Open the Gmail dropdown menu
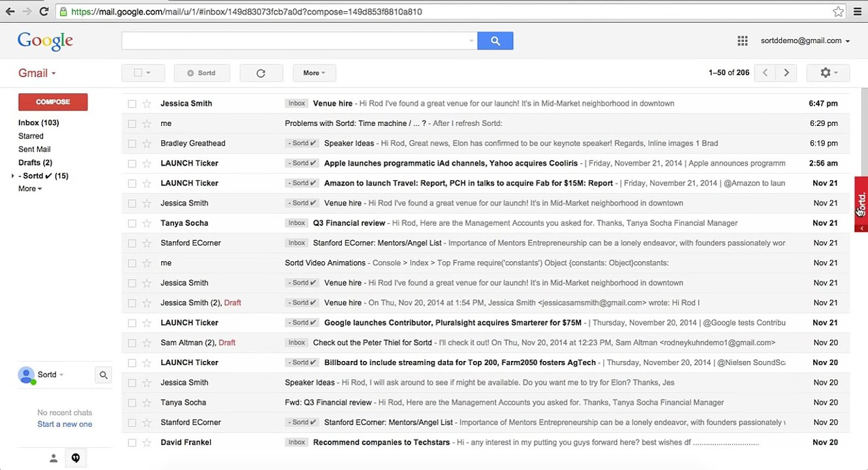Image resolution: width=868 pixels, height=470 pixels. pos(37,73)
